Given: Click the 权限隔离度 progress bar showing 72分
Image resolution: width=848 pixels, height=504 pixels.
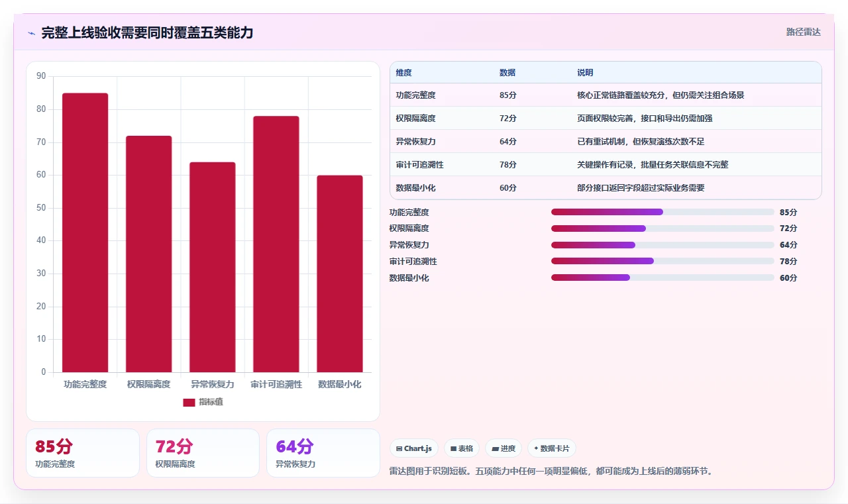Looking at the screenshot, I should (x=662, y=228).
